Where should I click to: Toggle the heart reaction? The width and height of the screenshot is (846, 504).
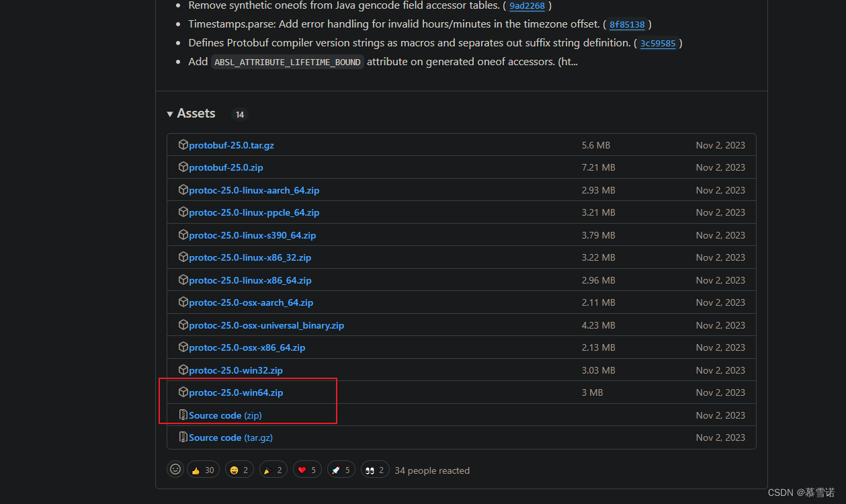(307, 469)
